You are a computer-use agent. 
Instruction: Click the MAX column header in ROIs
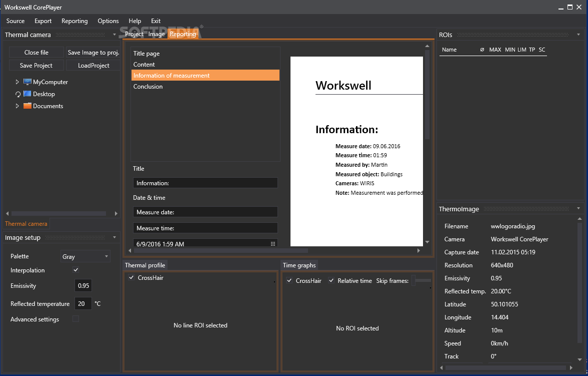click(x=495, y=50)
